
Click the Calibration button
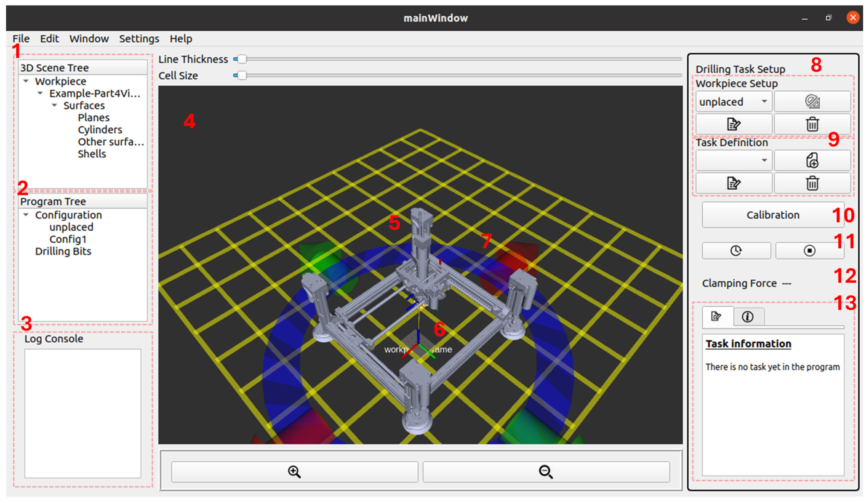click(x=773, y=215)
